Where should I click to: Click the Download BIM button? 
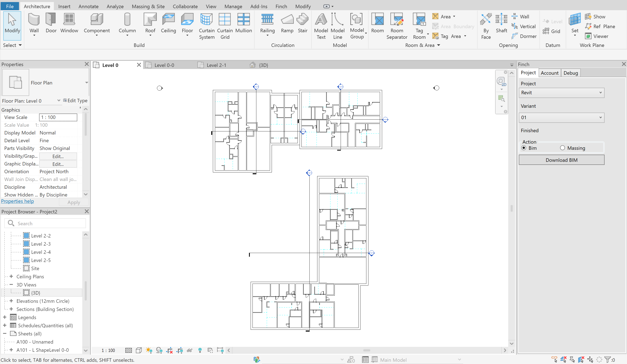(561, 160)
